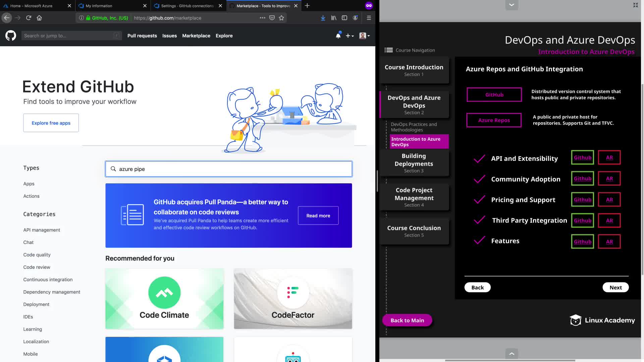Collapse top panel chevron in course viewer
This screenshot has width=644, height=362.
pyautogui.click(x=512, y=5)
